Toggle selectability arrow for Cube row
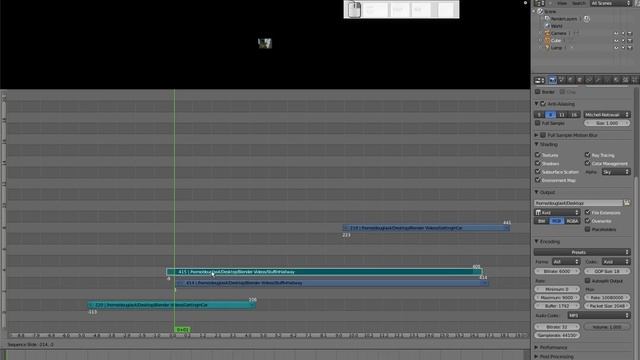 [623, 40]
